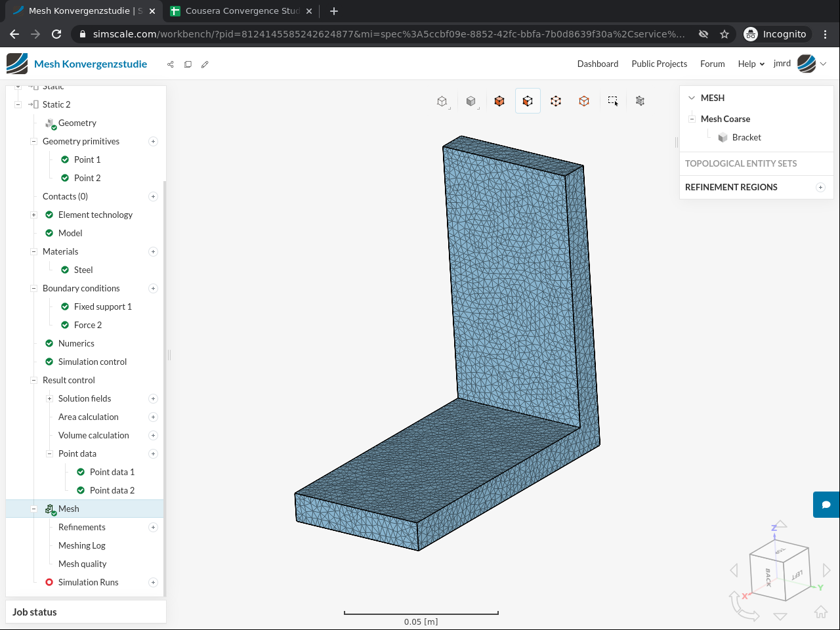The width and height of the screenshot is (840, 630).
Task: Open the Meshing Log entry
Action: [x=81, y=546]
